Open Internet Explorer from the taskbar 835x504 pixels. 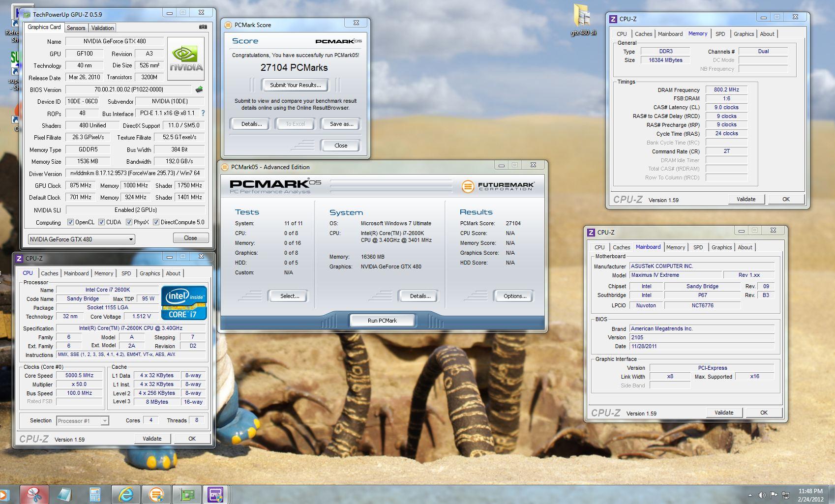[126, 494]
